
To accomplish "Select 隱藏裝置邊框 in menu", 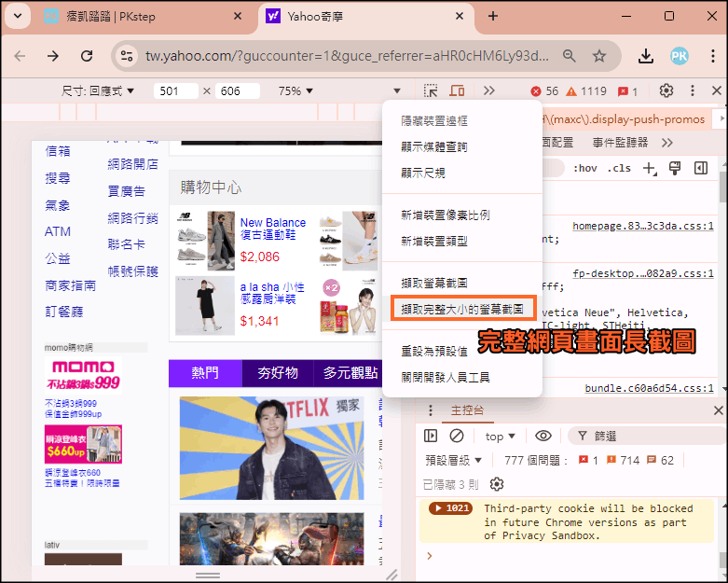I will point(462,121).
